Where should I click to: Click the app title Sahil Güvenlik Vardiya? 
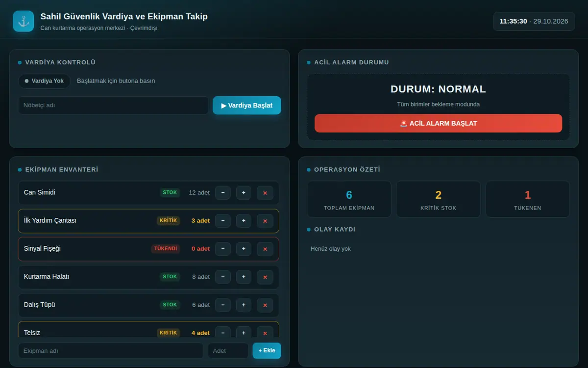(124, 17)
